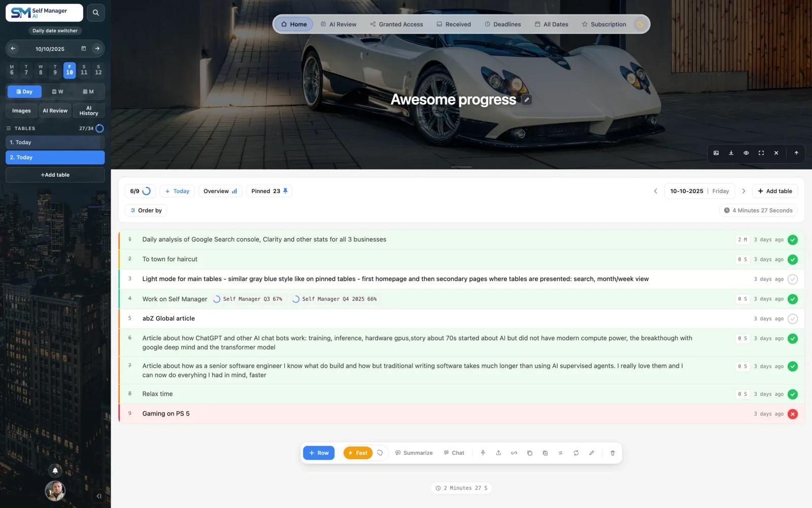The height and width of the screenshot is (508, 812).
Task: Go to previous day in date switcher
Action: (13, 49)
